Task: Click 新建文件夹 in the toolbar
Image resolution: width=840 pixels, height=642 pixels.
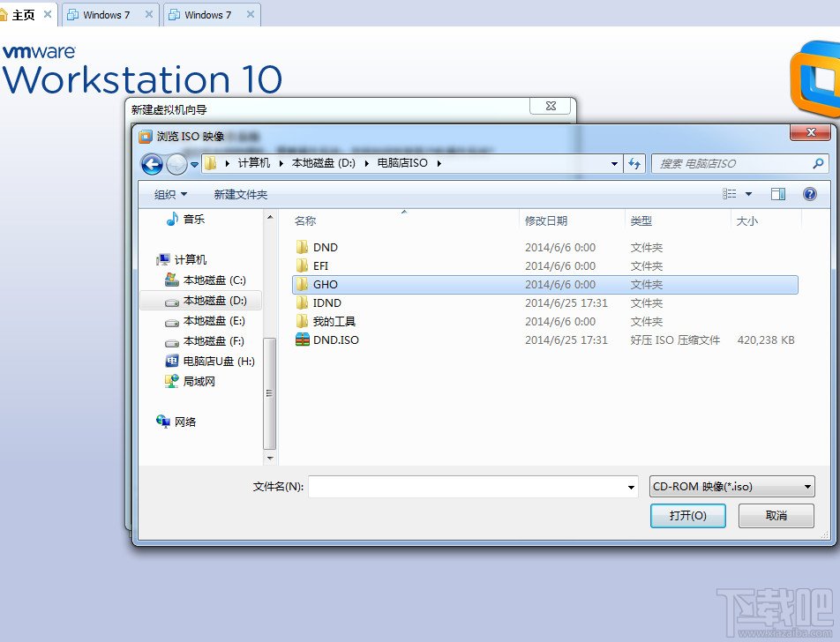Action: (241, 194)
